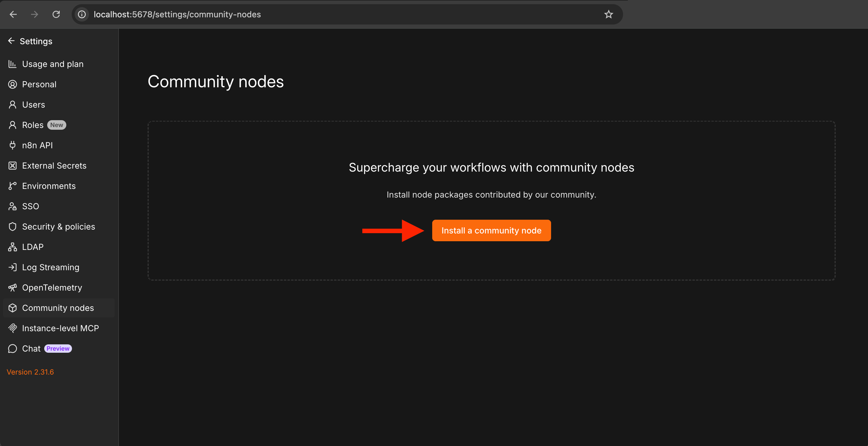Select Community nodes in sidebar

pyautogui.click(x=59, y=308)
